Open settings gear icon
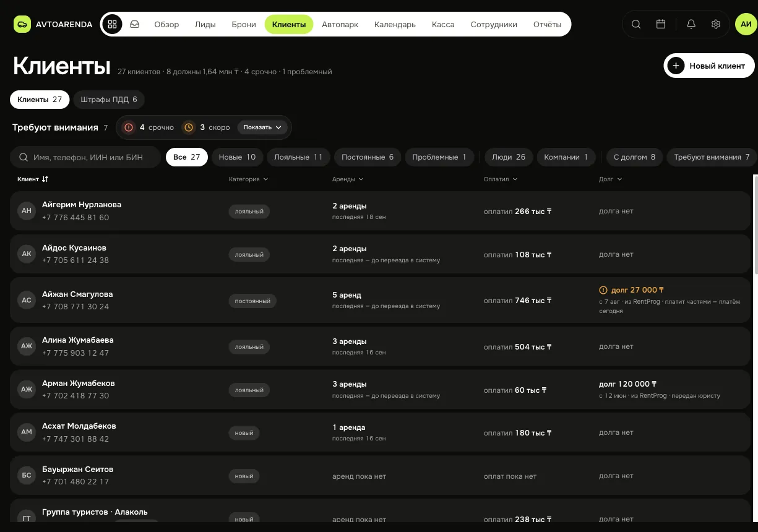 pyautogui.click(x=716, y=24)
